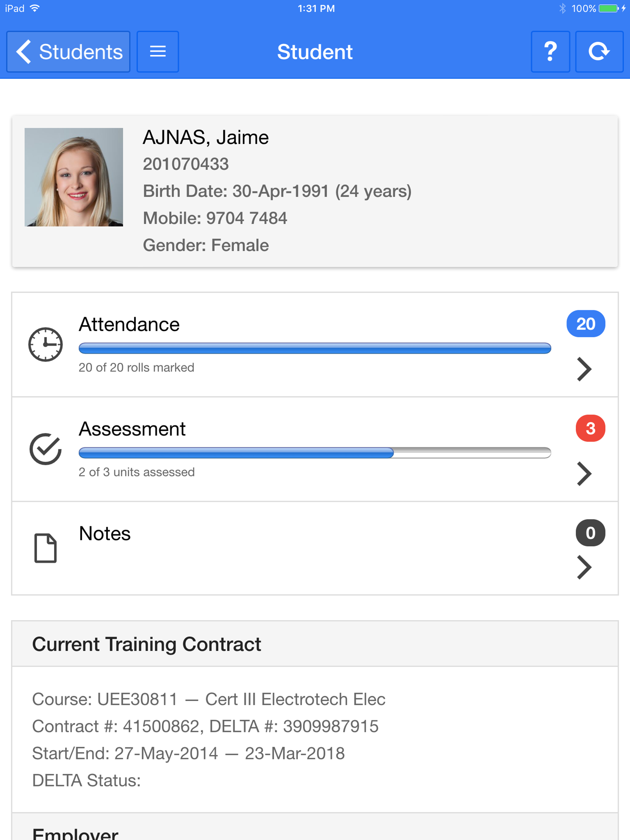Tap the dark 0 notes badge

coord(591,533)
